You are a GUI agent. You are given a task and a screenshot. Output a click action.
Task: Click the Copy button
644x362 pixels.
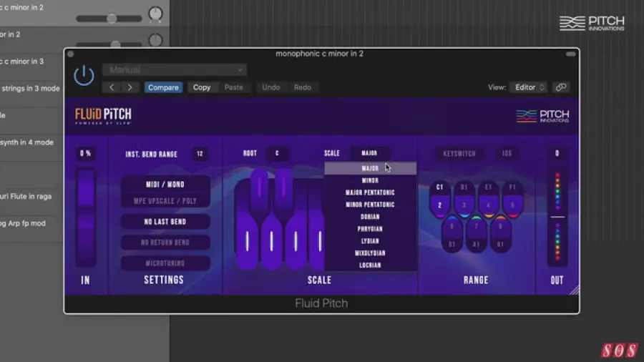point(202,87)
